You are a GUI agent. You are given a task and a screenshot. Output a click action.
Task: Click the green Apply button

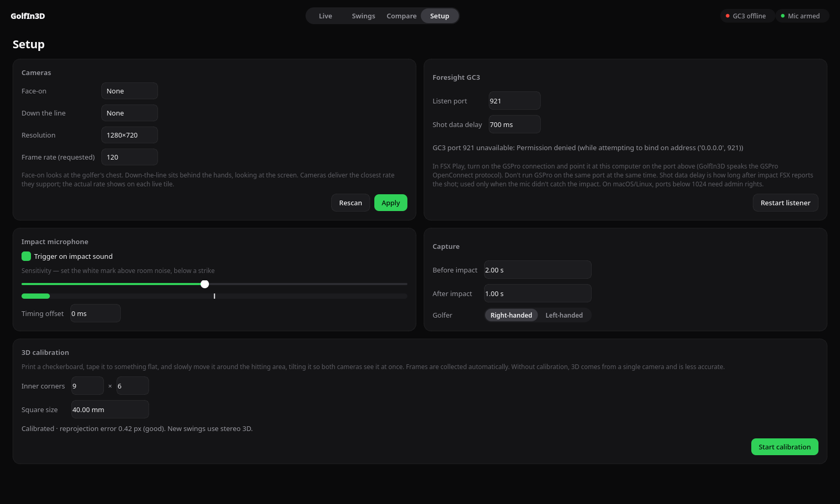(x=391, y=203)
